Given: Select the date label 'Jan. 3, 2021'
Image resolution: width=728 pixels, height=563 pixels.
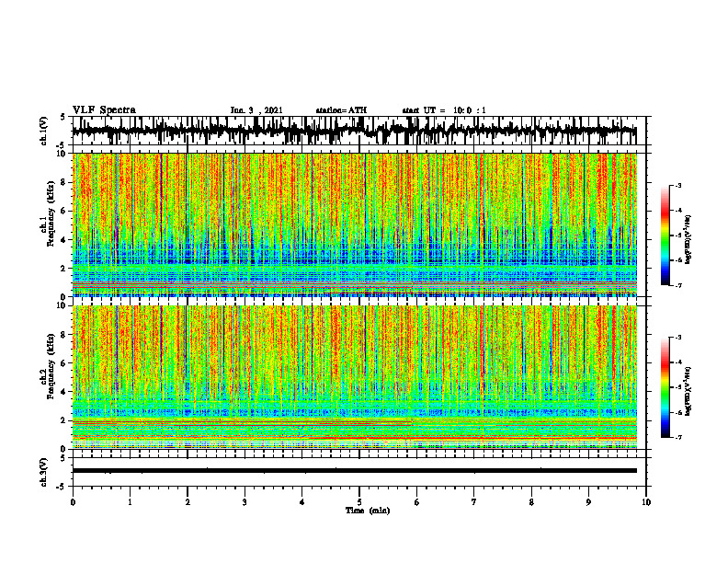Looking at the screenshot, I should [x=256, y=110].
